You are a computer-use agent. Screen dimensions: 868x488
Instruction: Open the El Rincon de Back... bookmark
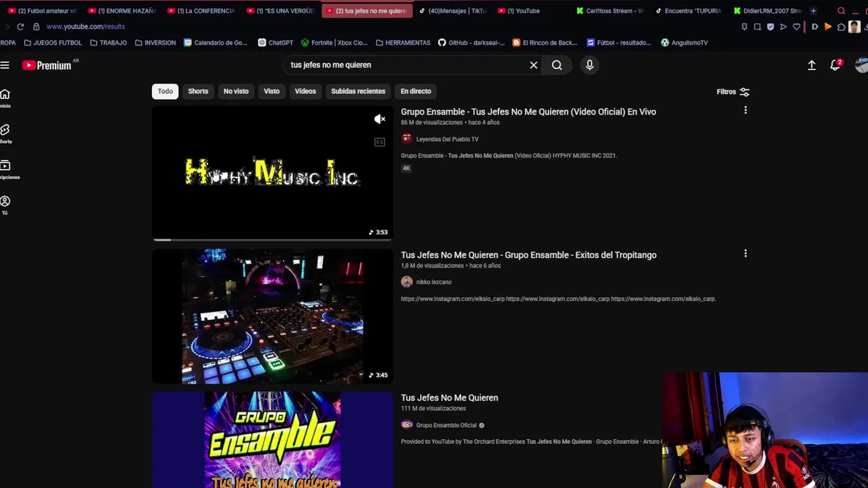545,43
